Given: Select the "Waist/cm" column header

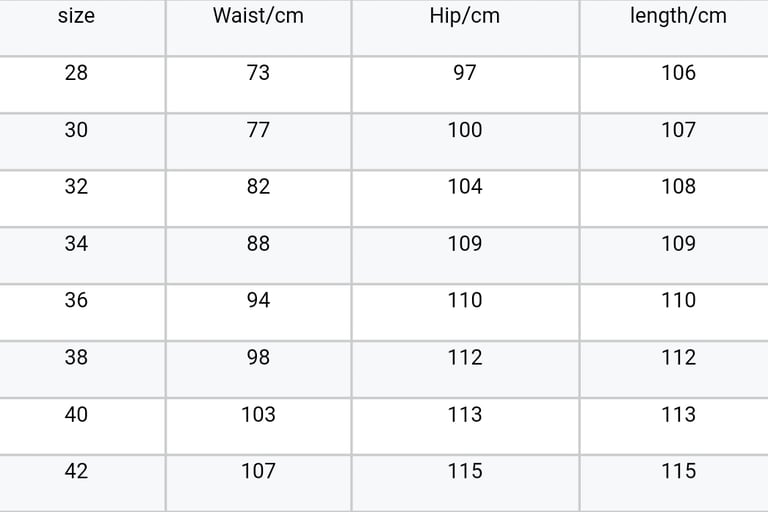Looking at the screenshot, I should [258, 16].
